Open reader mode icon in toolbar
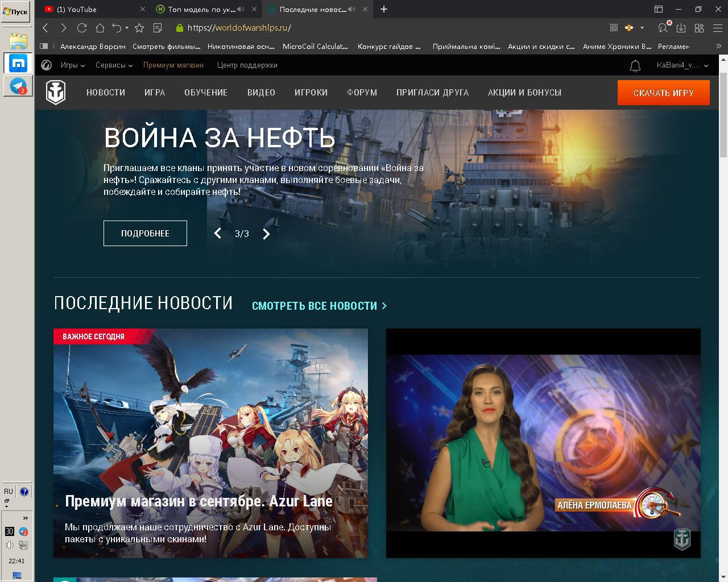This screenshot has width=728, height=582. pos(158,28)
